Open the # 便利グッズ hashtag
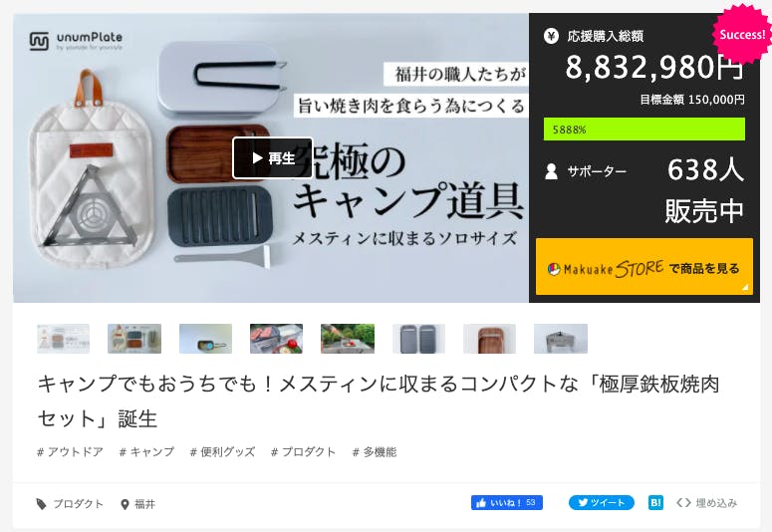772x532 pixels. coord(222,451)
